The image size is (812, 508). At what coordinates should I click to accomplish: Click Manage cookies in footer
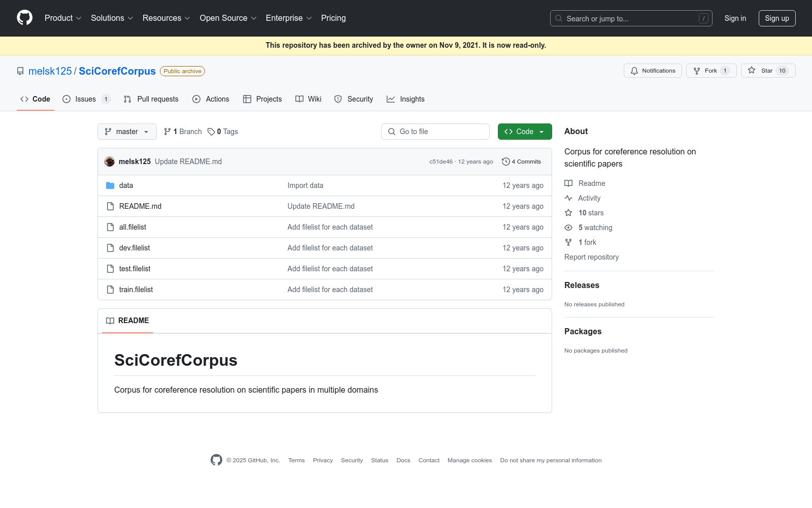tap(470, 460)
